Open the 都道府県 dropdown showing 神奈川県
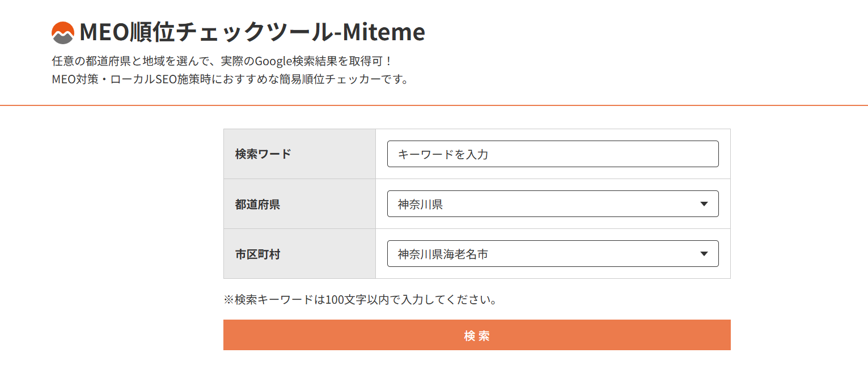This screenshot has width=868, height=374. [x=553, y=204]
